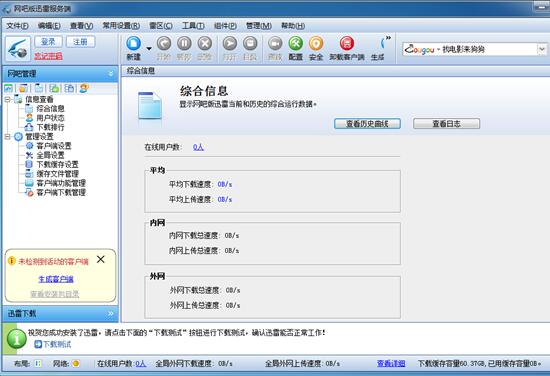Open the dropdown arrow beside 新建
550x376 pixels.
click(x=149, y=48)
